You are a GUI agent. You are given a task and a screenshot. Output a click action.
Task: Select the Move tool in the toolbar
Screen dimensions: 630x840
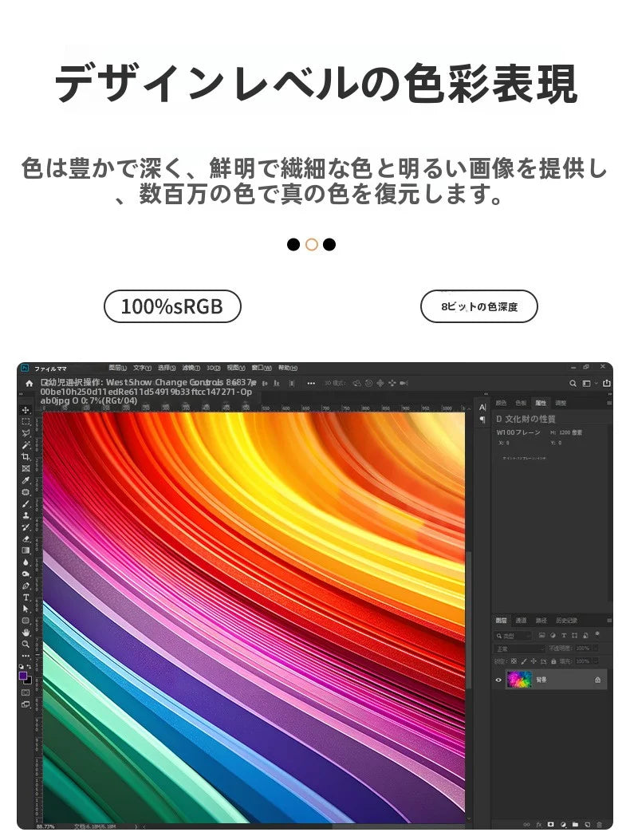[26, 409]
